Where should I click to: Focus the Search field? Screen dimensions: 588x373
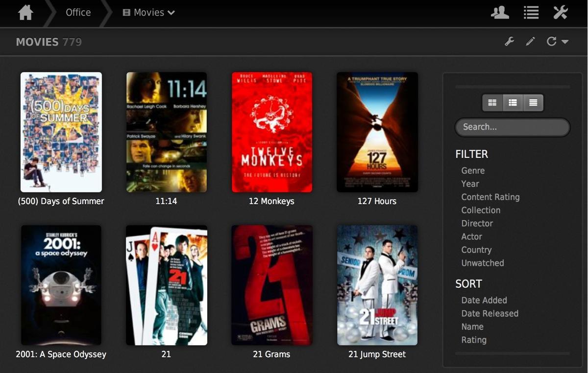pos(513,127)
